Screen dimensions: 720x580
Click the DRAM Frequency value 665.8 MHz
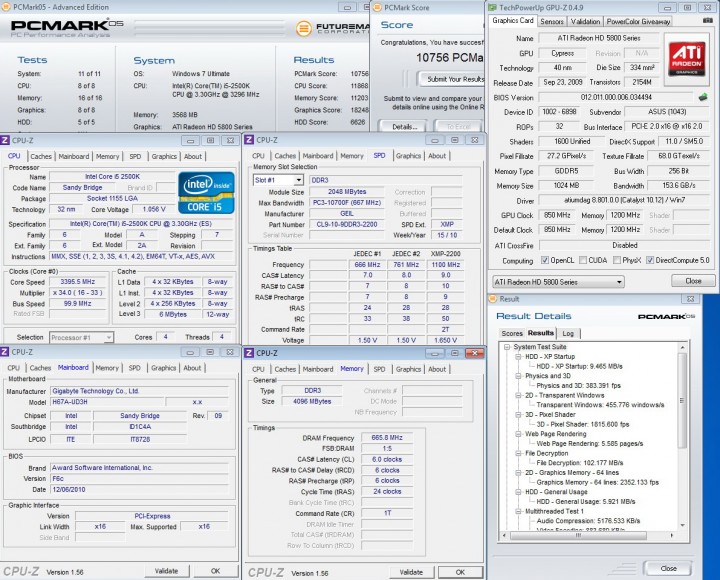coord(387,438)
